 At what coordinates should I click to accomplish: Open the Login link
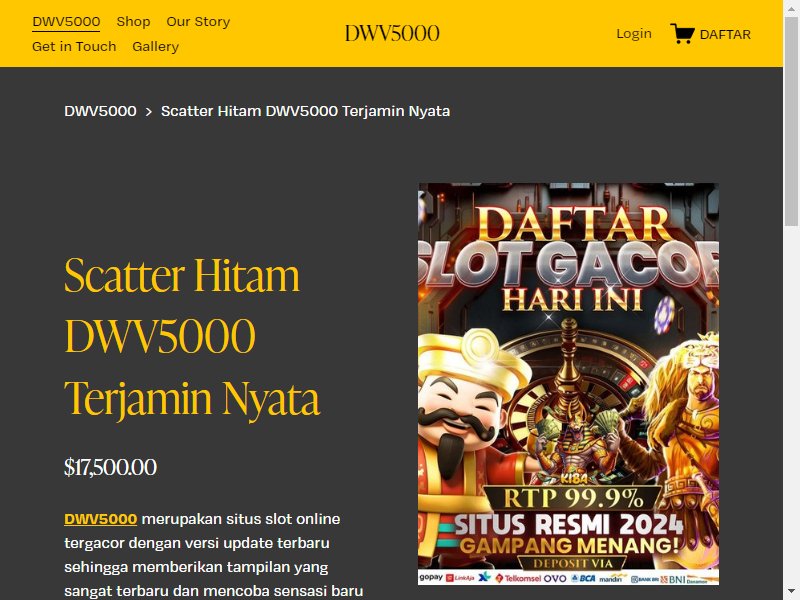point(634,34)
